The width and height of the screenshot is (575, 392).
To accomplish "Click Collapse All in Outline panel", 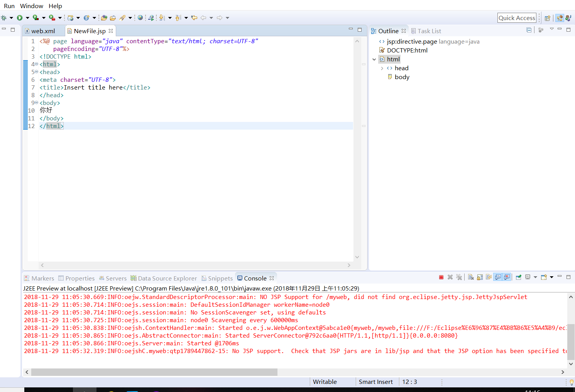I will coord(529,30).
